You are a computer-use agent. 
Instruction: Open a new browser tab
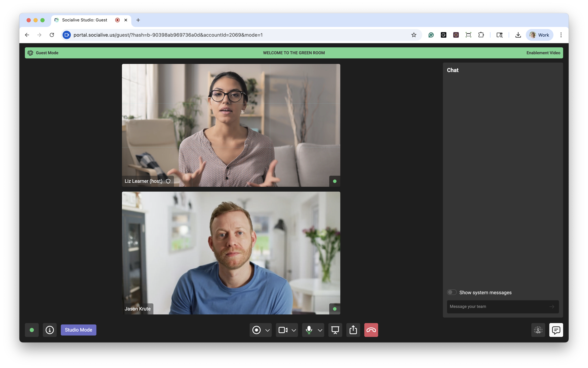[138, 20]
